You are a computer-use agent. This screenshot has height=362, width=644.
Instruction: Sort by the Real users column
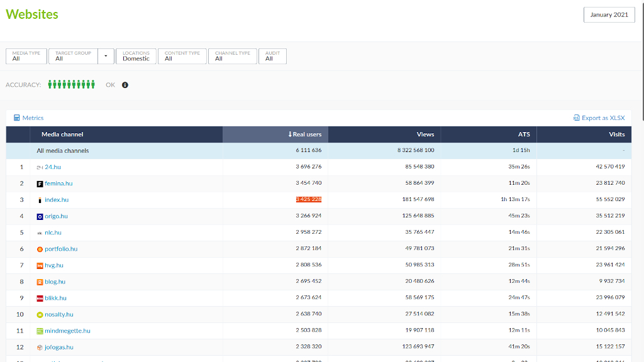click(275, 134)
